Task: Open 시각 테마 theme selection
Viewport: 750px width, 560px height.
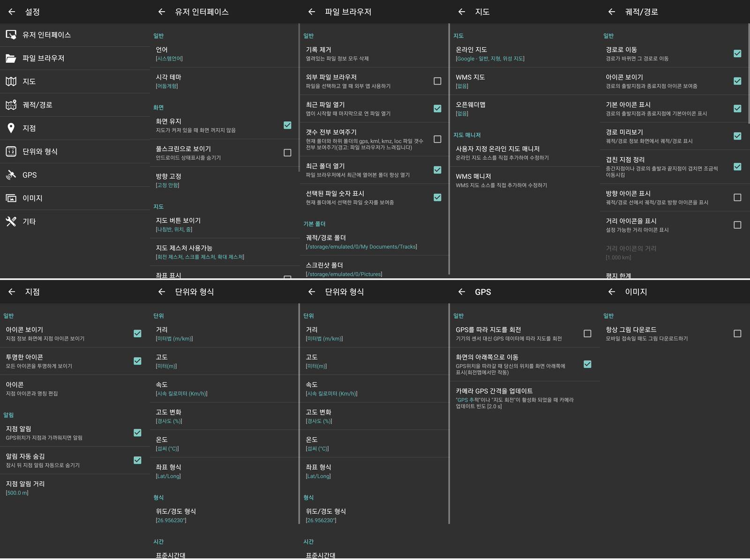Action: pyautogui.click(x=225, y=81)
